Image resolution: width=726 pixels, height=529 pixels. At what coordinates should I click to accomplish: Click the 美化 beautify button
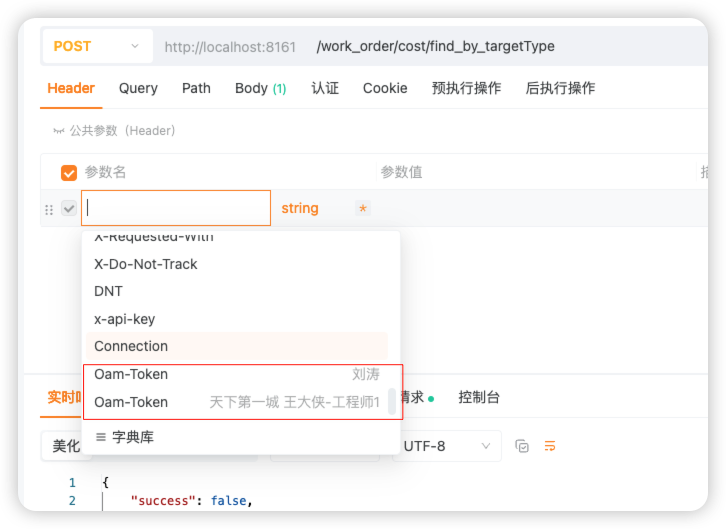pos(66,446)
